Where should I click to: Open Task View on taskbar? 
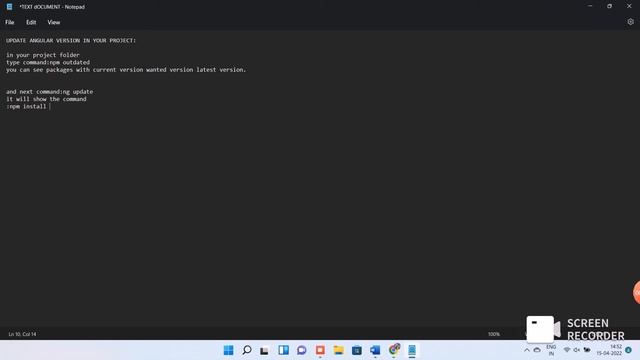pyautogui.click(x=264, y=350)
